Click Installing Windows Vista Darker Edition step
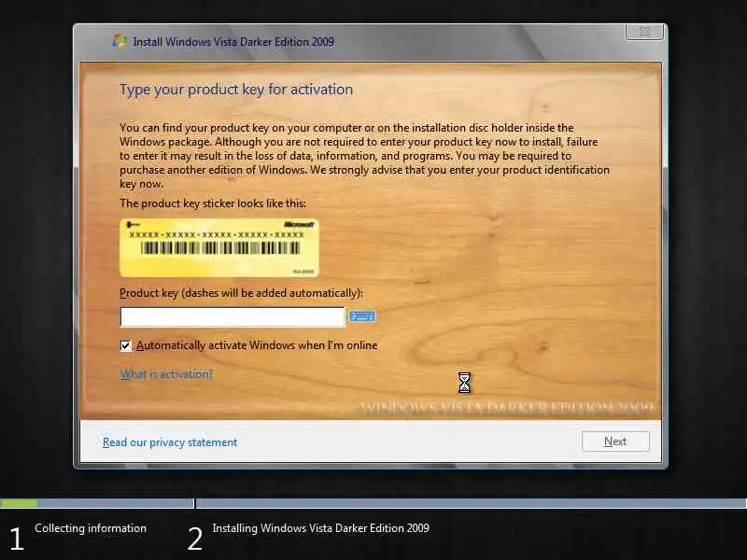 pyautogui.click(x=320, y=528)
